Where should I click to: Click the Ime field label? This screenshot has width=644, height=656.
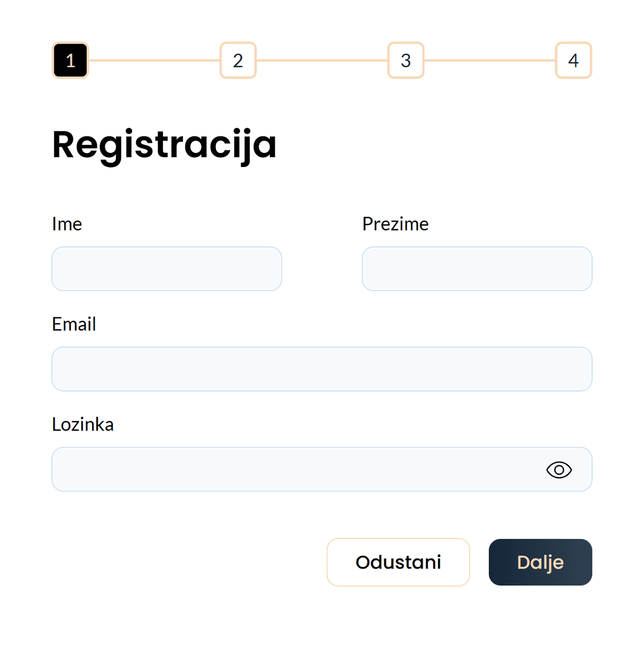pos(67,224)
